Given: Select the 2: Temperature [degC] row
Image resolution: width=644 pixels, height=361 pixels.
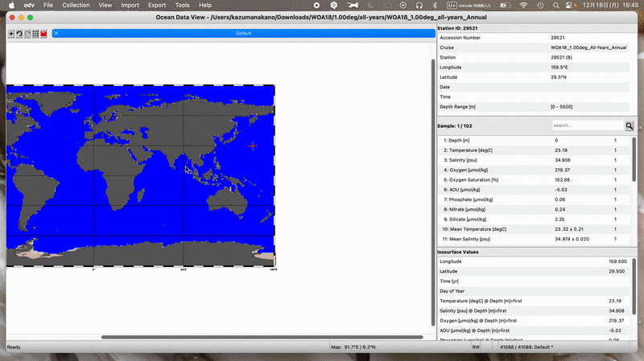Looking at the screenshot, I should pyautogui.click(x=534, y=150).
